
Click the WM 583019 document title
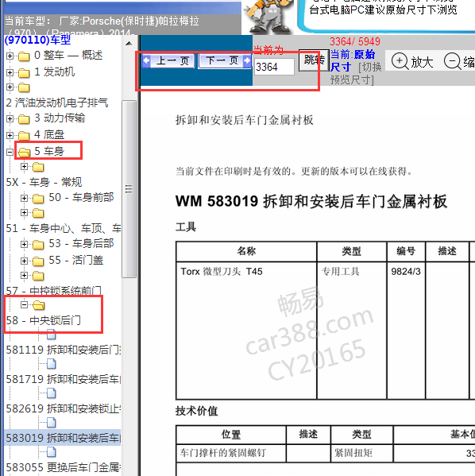pyautogui.click(x=311, y=202)
